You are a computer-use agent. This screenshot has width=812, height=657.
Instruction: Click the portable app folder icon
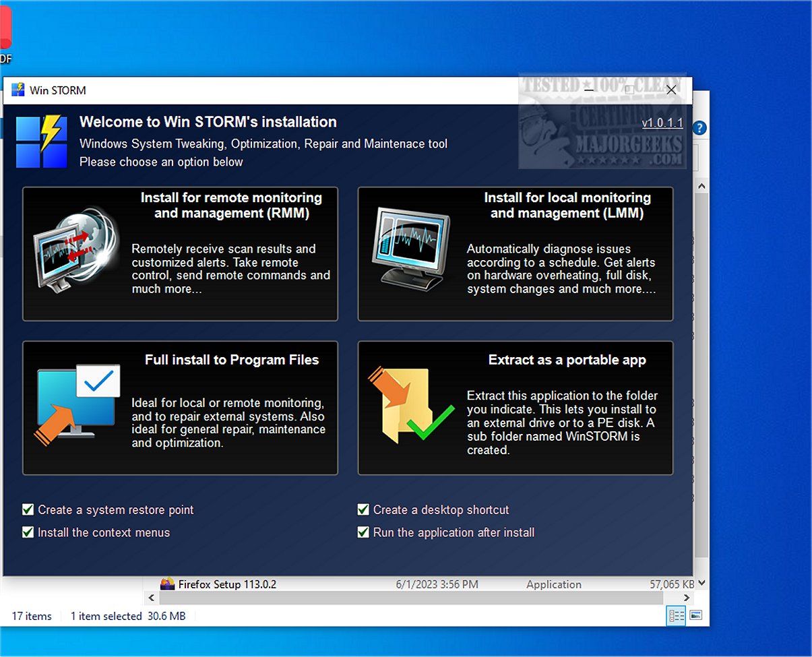(411, 404)
